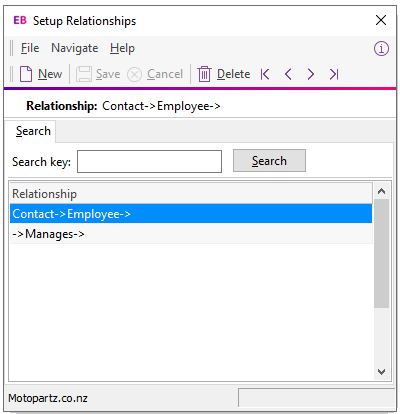Jump to last record arrow
400x414 pixels.
[x=334, y=74]
